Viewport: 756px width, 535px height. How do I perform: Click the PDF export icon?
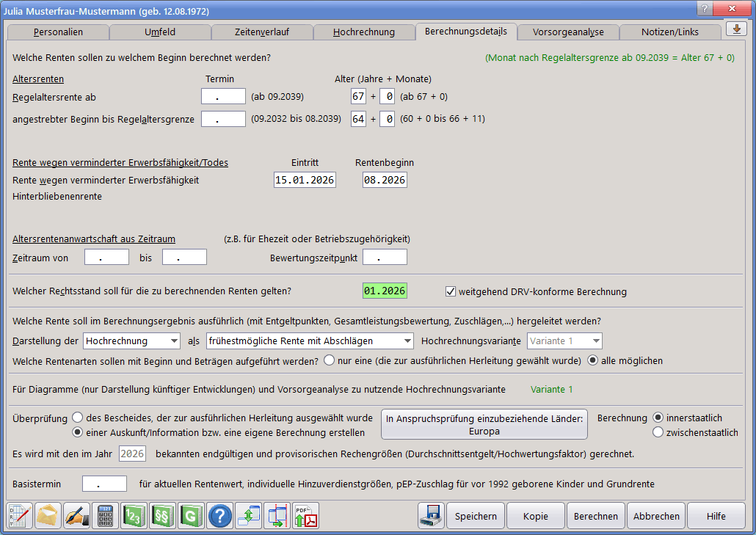[305, 516]
